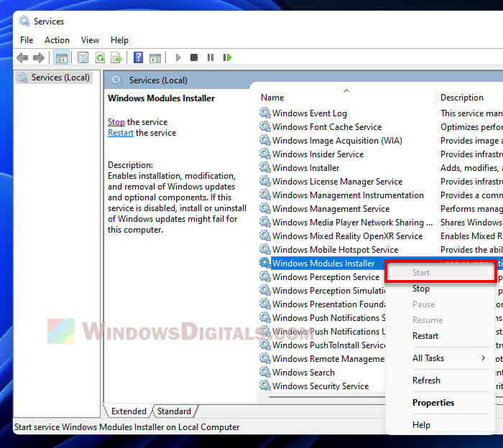Screen dimensions: 503x448
Task: Click the grayed Pause context menu item
Action: pyautogui.click(x=440, y=304)
